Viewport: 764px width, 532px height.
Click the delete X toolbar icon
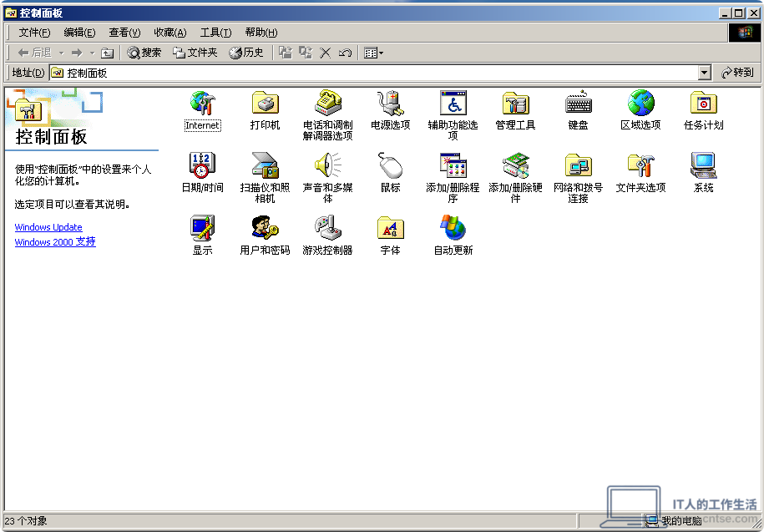click(325, 53)
